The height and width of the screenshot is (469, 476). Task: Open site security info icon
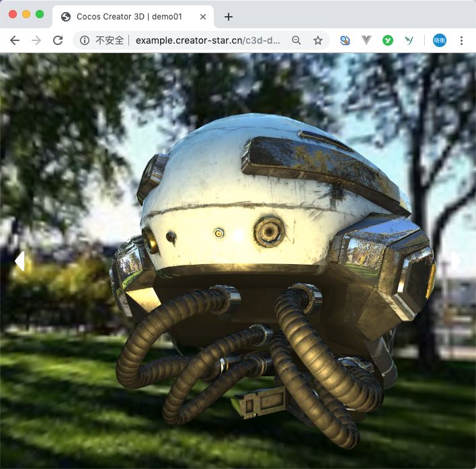pyautogui.click(x=85, y=40)
